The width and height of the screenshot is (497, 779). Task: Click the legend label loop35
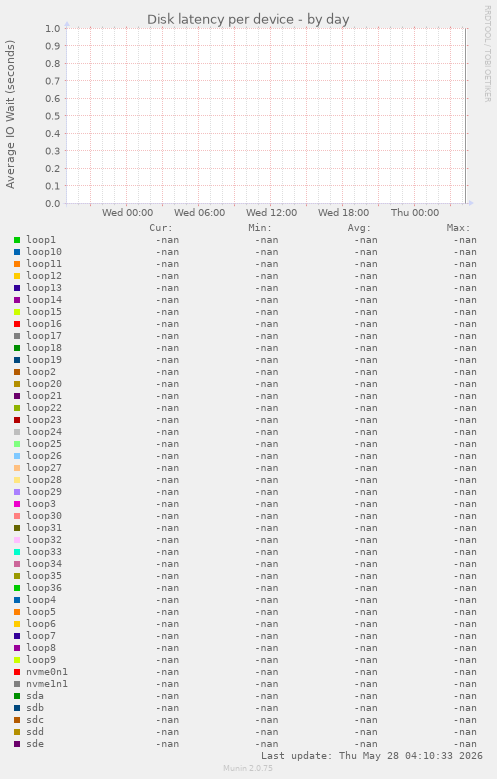point(44,575)
